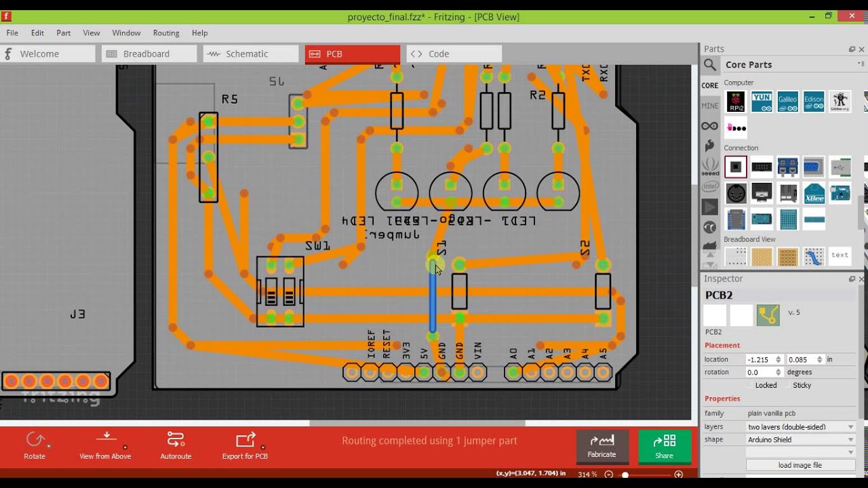
Task: Pick the XBee module part
Action: (814, 193)
